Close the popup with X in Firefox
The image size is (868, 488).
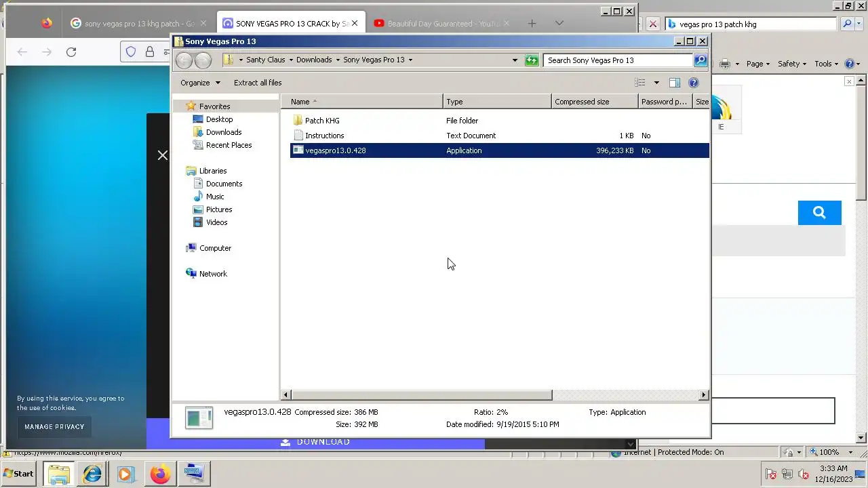click(163, 155)
